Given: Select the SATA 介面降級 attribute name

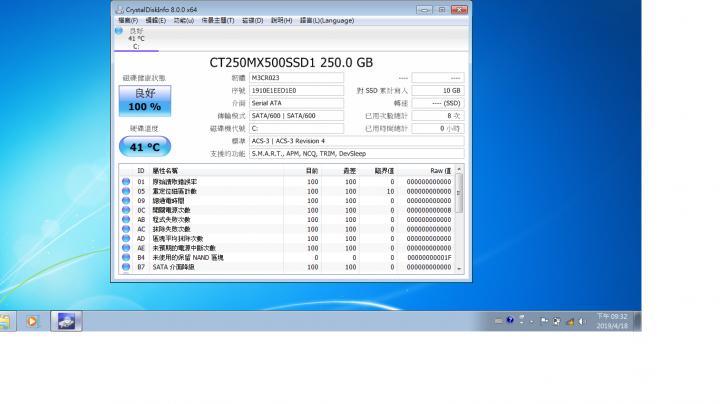Looking at the screenshot, I should point(174,267).
